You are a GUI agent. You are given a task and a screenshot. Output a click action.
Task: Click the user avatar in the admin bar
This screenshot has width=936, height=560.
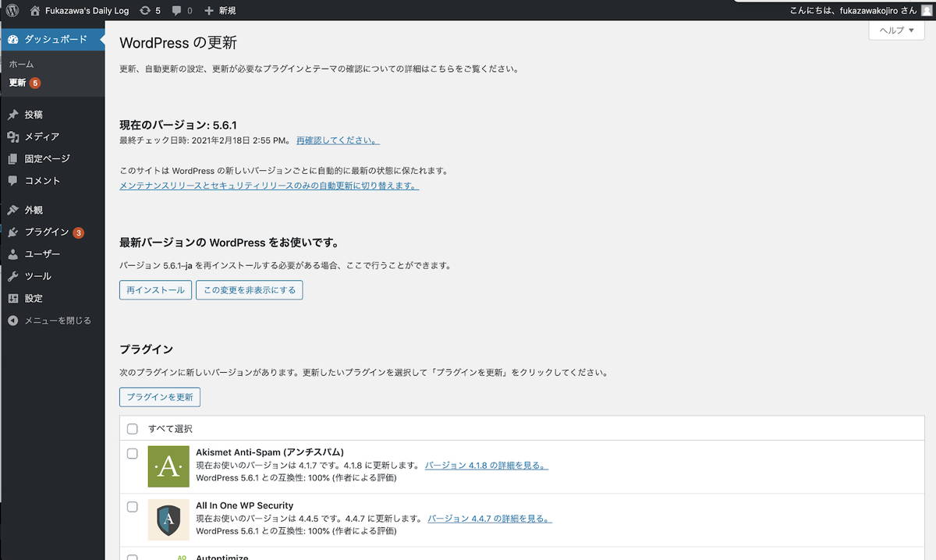click(x=927, y=10)
